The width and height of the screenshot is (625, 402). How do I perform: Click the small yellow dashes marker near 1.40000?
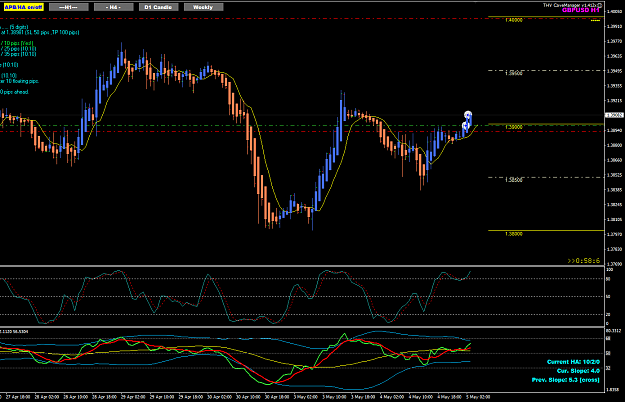[x=595, y=20]
